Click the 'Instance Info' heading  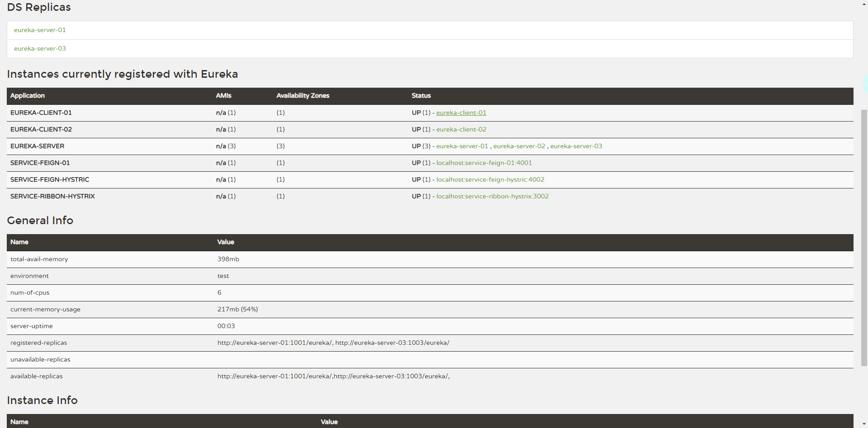[42, 400]
